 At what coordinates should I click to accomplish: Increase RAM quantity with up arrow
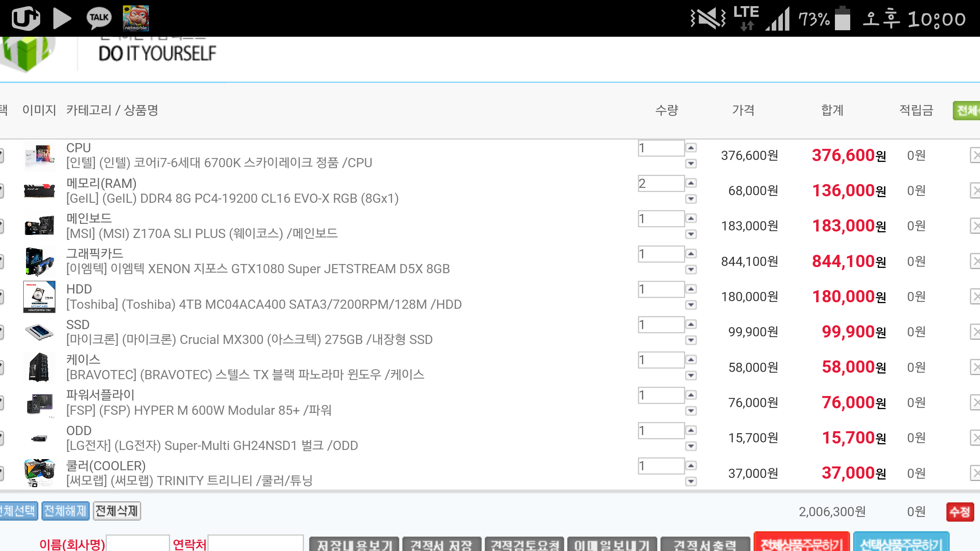pyautogui.click(x=691, y=183)
